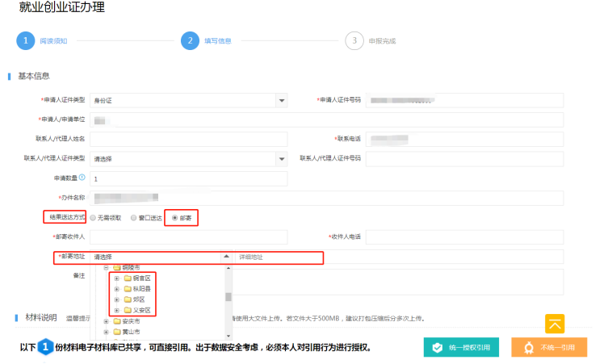
Task: Click the region tree scrollbar down arrow
Action: (x=228, y=336)
